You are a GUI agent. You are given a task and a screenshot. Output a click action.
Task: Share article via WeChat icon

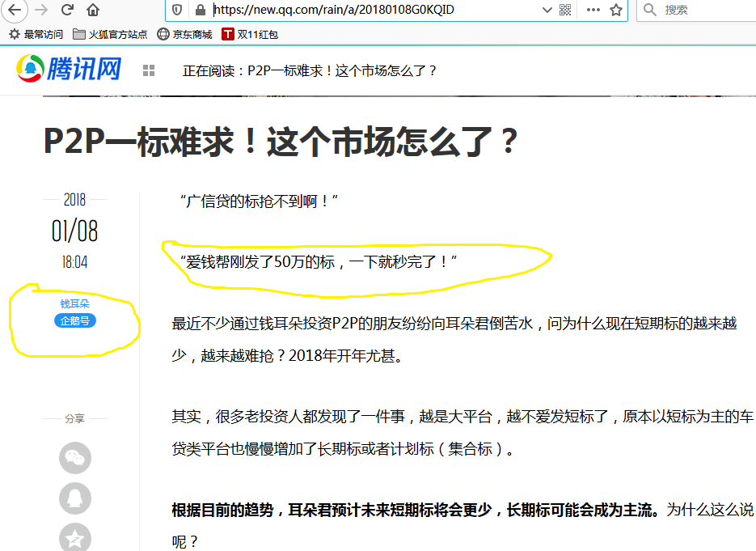pos(75,457)
